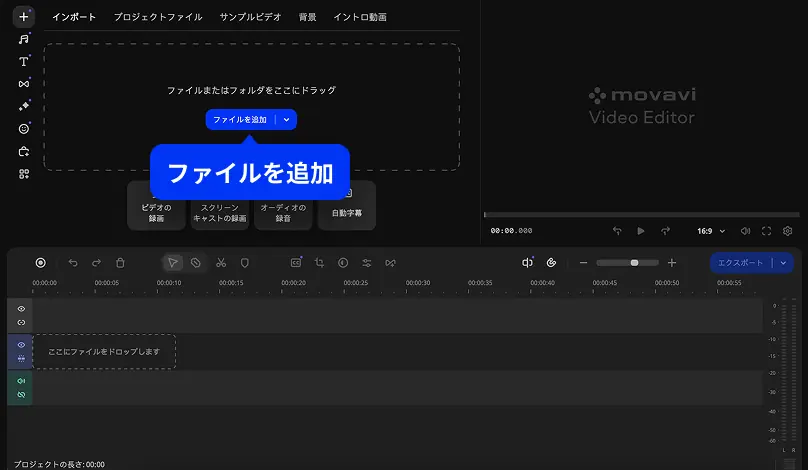Click the ここにファイルをドロップします drop zone
808x470 pixels.
104,351
